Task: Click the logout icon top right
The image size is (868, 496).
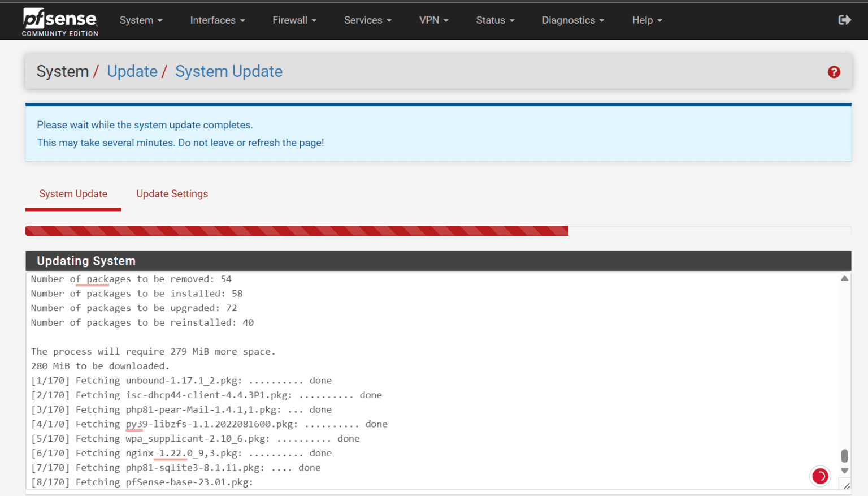Action: [x=844, y=19]
